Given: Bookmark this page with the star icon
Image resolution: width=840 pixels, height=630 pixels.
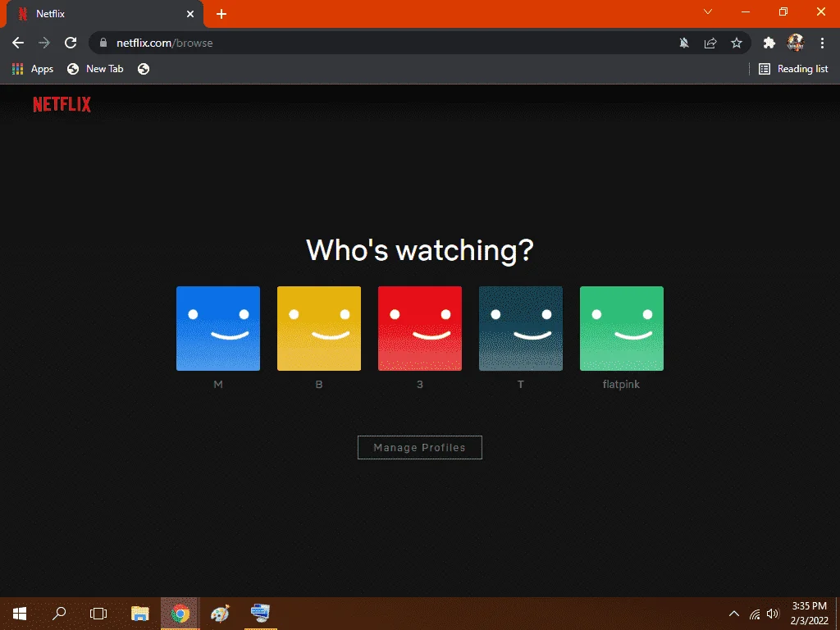Looking at the screenshot, I should pos(737,43).
